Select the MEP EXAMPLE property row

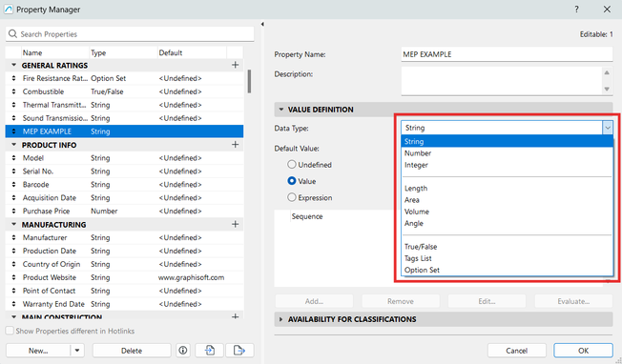[x=124, y=131]
